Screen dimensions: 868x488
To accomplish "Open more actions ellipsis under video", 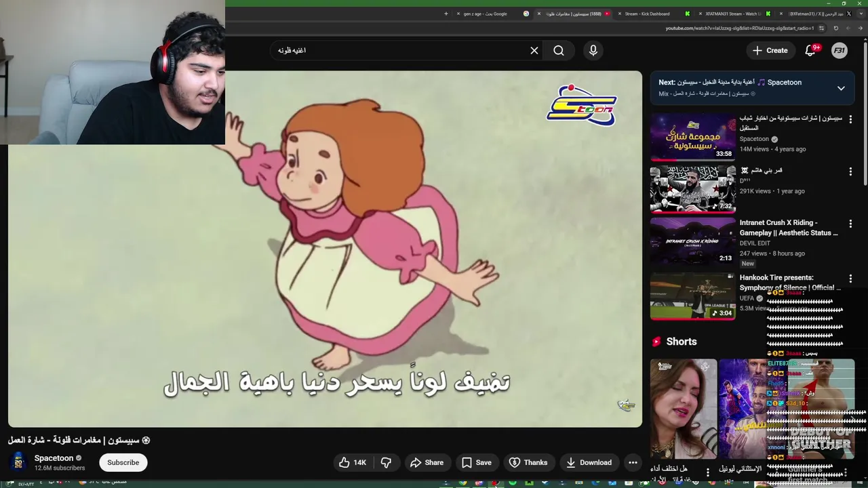I will coord(633,462).
